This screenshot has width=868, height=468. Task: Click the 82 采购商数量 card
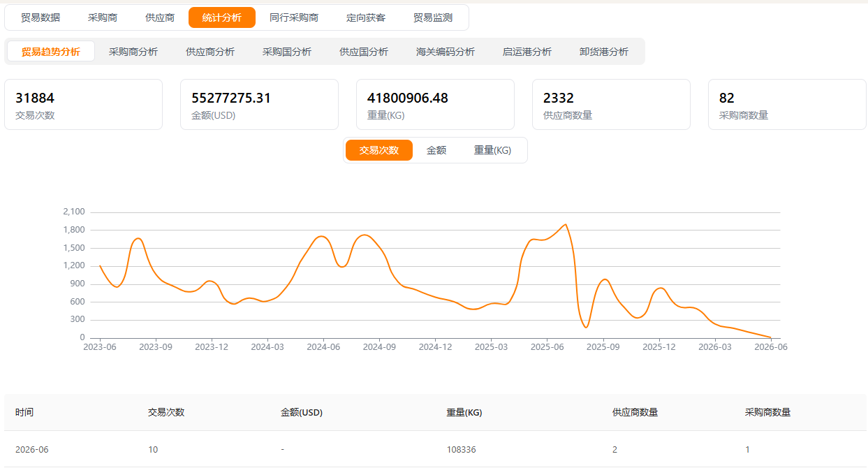coord(787,104)
